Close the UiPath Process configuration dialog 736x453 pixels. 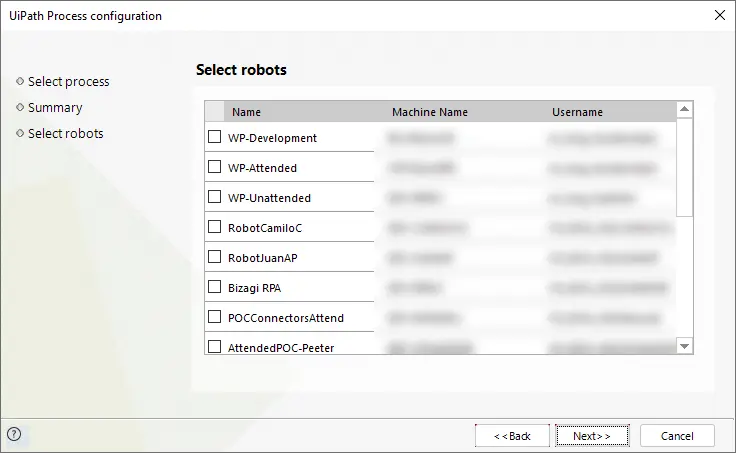pyautogui.click(x=720, y=15)
